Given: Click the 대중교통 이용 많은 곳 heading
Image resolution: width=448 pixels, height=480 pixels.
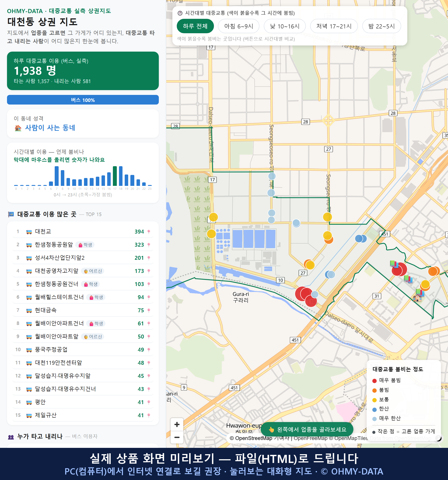Looking at the screenshot, I should [47, 214].
